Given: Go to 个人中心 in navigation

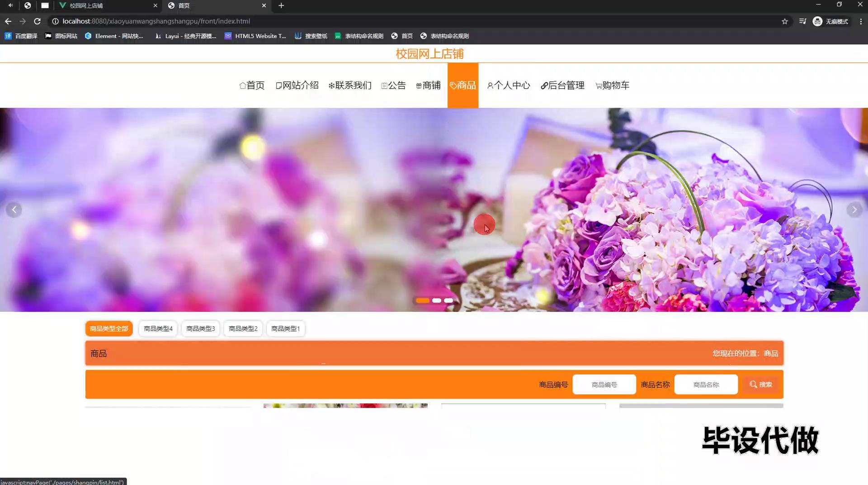Looking at the screenshot, I should coord(509,86).
